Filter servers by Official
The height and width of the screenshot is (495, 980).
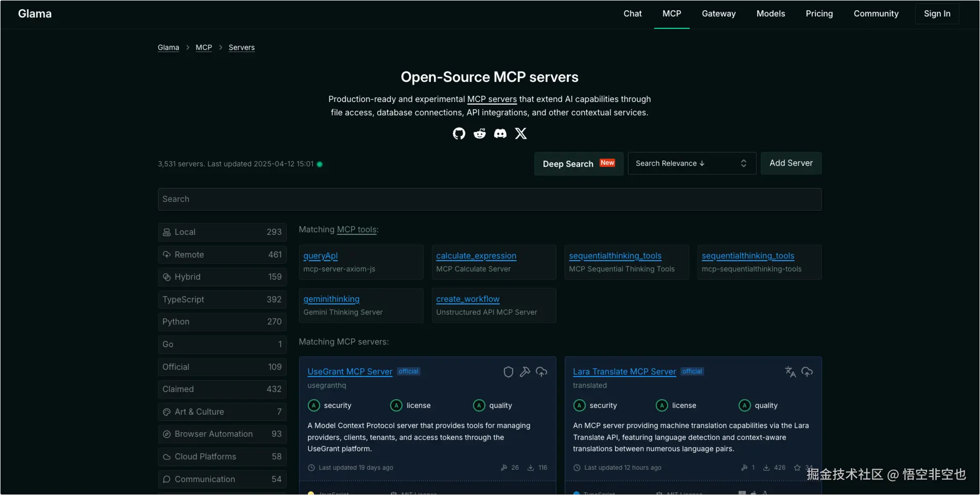pos(222,367)
